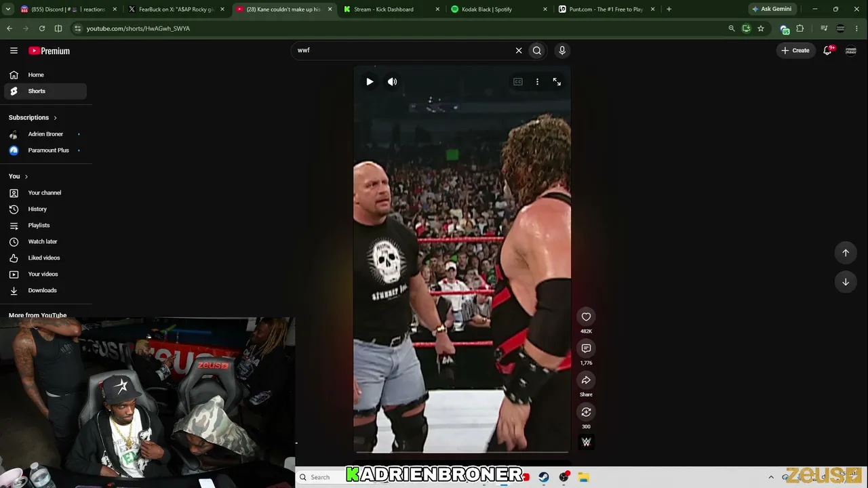The width and height of the screenshot is (868, 488).
Task: Open a new browser tab
Action: [x=669, y=9]
